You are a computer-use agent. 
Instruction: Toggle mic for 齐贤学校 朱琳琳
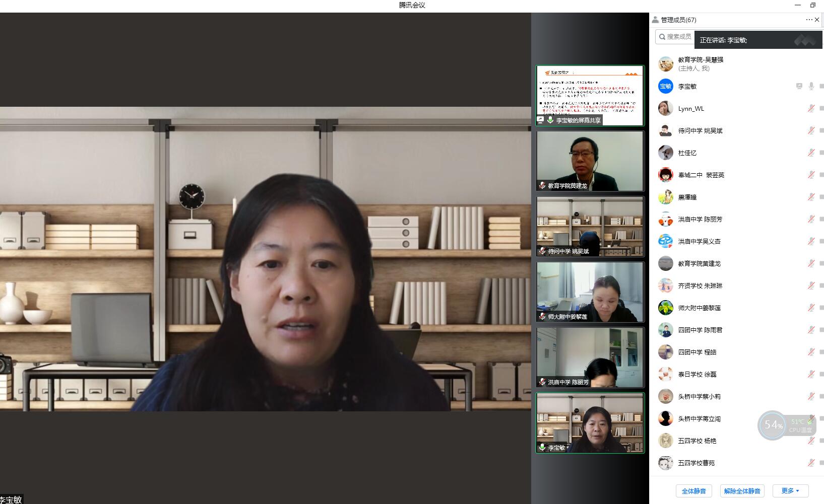811,285
